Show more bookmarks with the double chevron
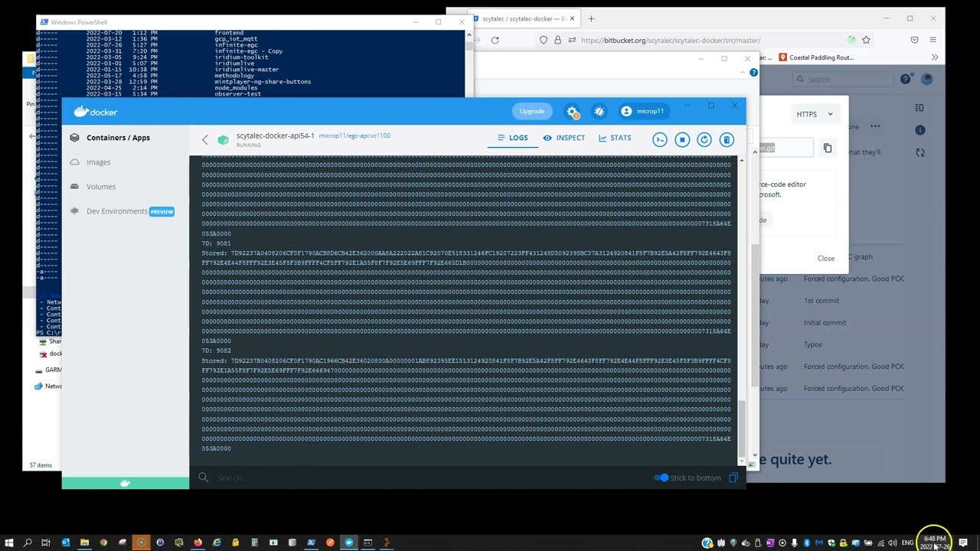 tap(934, 57)
